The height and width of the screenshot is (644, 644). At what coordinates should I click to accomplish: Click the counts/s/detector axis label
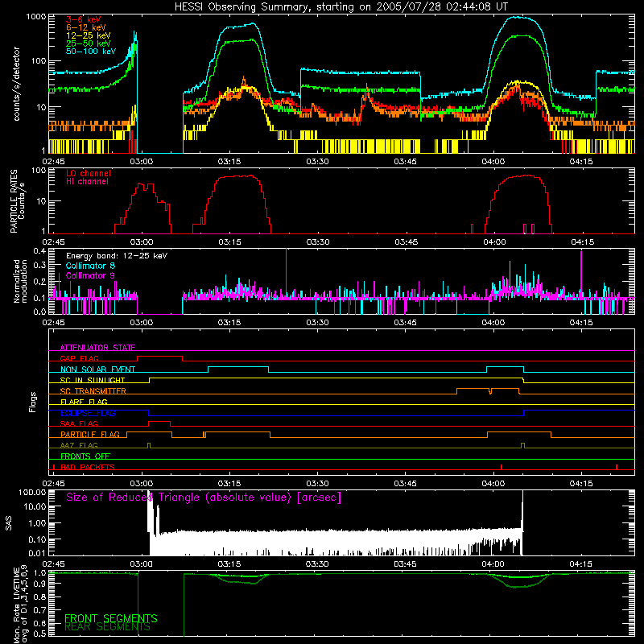click(x=16, y=84)
